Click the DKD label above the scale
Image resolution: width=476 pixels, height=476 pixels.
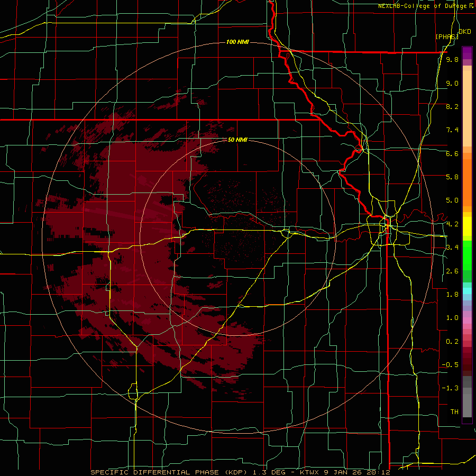(465, 32)
